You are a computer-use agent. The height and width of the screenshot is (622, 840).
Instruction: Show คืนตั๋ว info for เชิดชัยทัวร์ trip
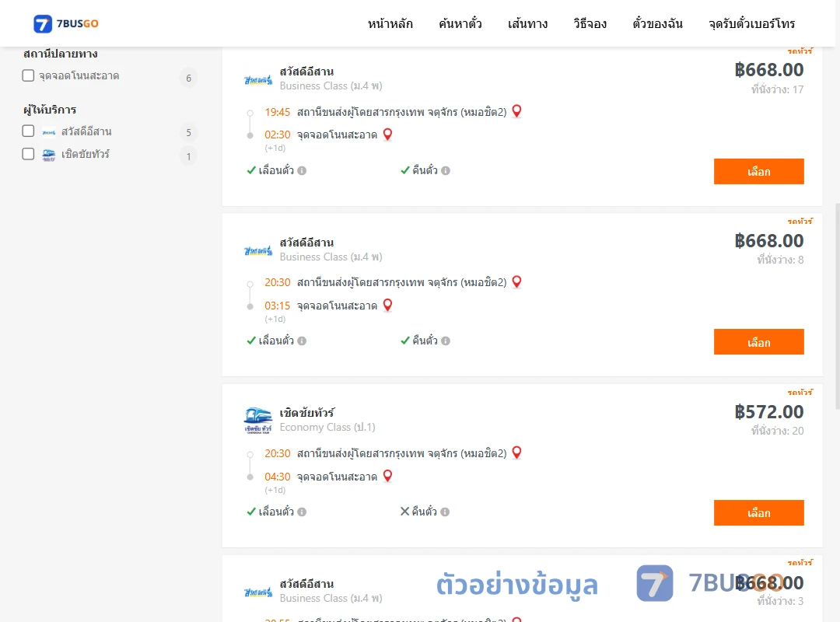tap(445, 512)
